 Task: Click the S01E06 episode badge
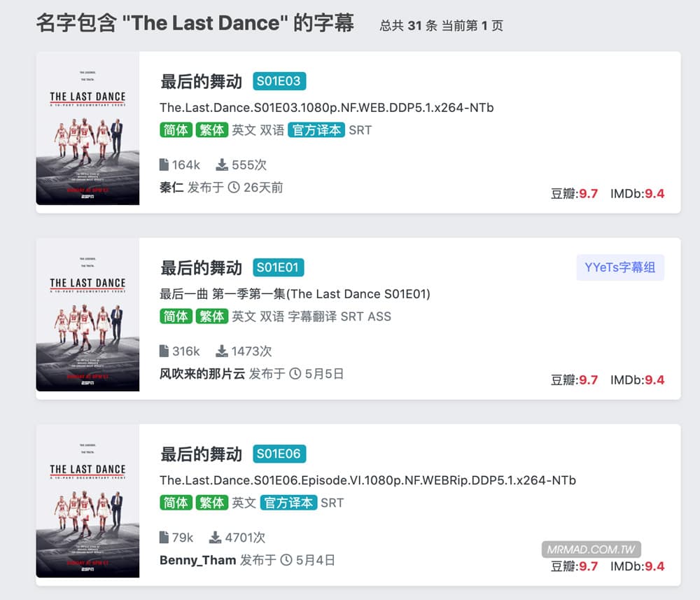279,454
